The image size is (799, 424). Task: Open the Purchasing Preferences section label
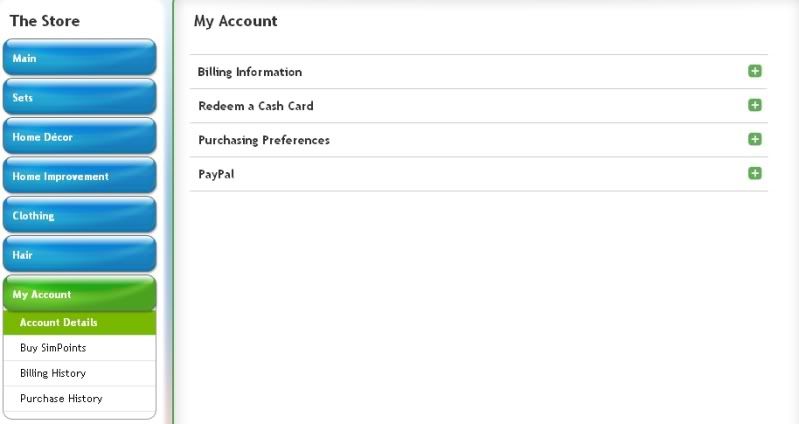coord(264,140)
